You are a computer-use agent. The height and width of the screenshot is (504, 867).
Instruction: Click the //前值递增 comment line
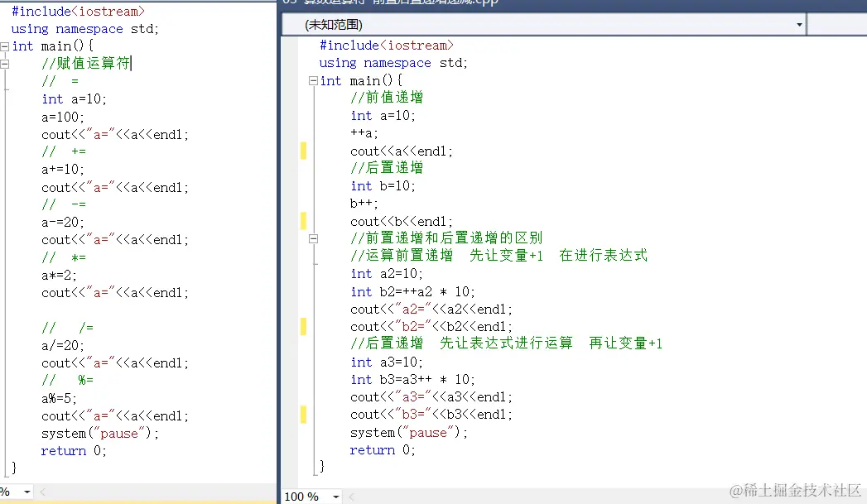click(x=387, y=98)
